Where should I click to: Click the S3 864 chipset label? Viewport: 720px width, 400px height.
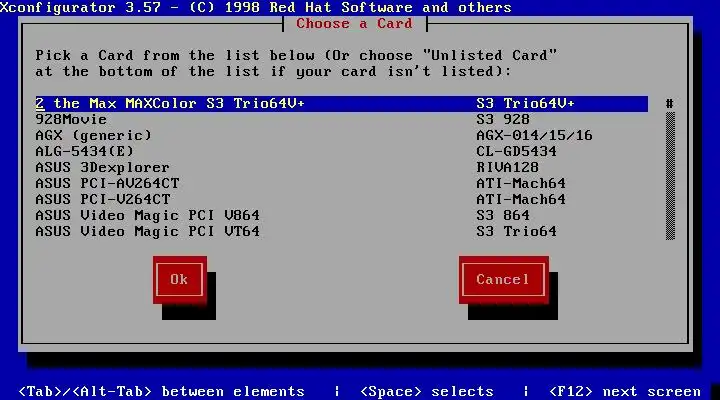[503, 216]
